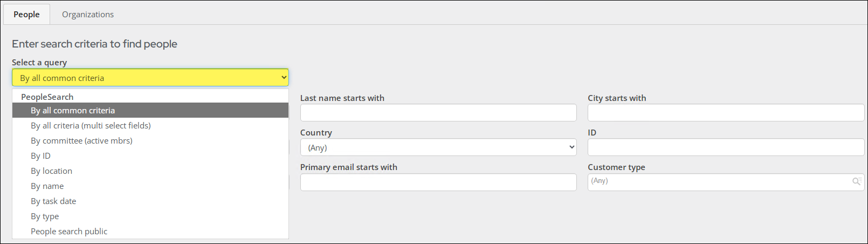Image resolution: width=868 pixels, height=244 pixels.
Task: Open the Organizations tab
Action: click(88, 15)
